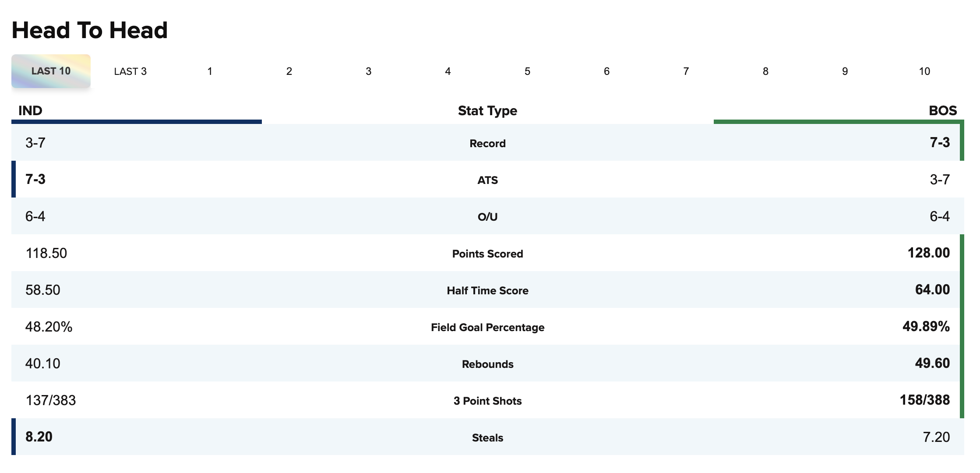Click the Steals stat label

coord(487,438)
